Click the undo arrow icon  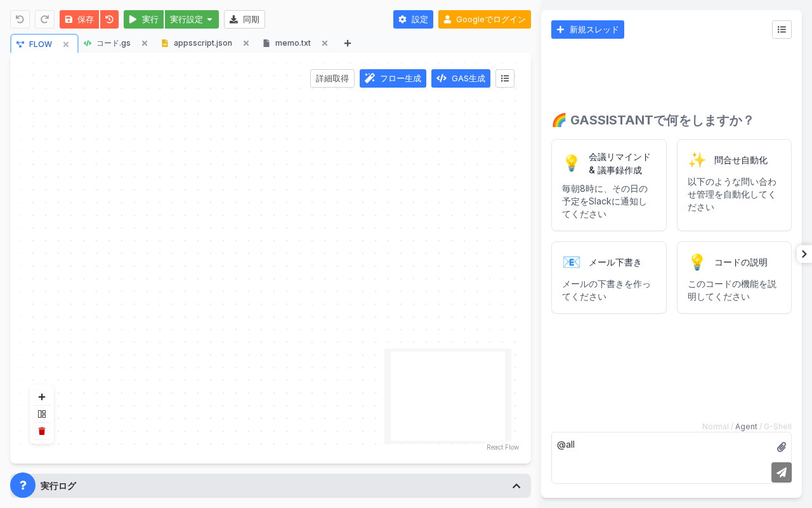pos(20,19)
